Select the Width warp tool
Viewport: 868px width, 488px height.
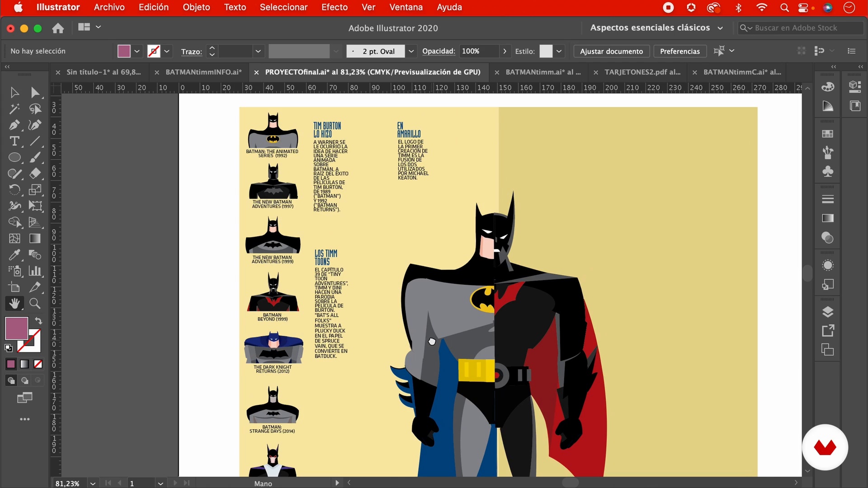(x=14, y=206)
